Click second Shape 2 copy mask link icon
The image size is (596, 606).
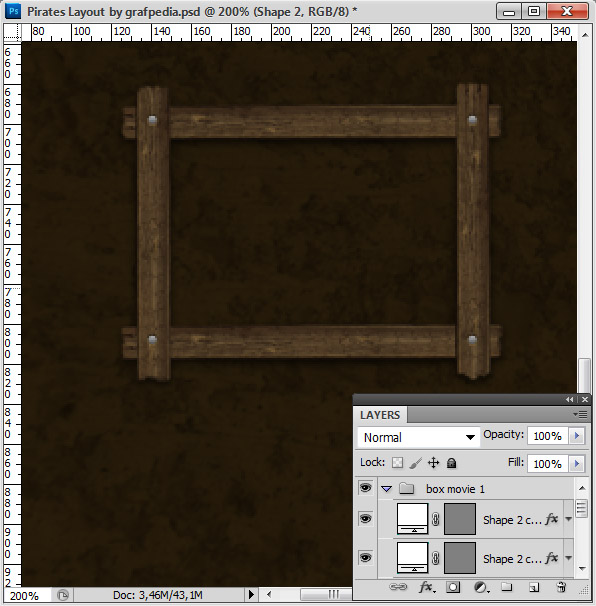click(436, 558)
